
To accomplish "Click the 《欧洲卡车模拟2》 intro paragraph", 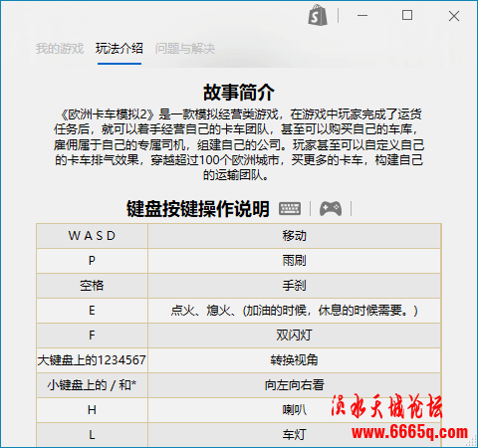I will tap(239, 144).
